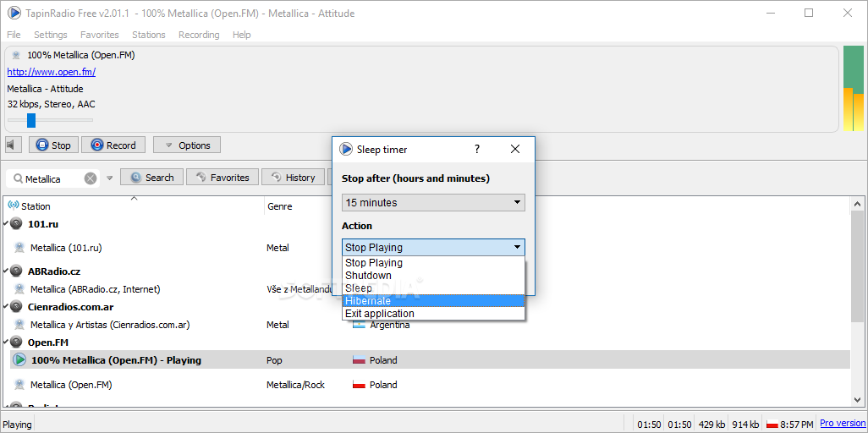
Task: Click Poland flag in the playing row
Action: click(360, 360)
